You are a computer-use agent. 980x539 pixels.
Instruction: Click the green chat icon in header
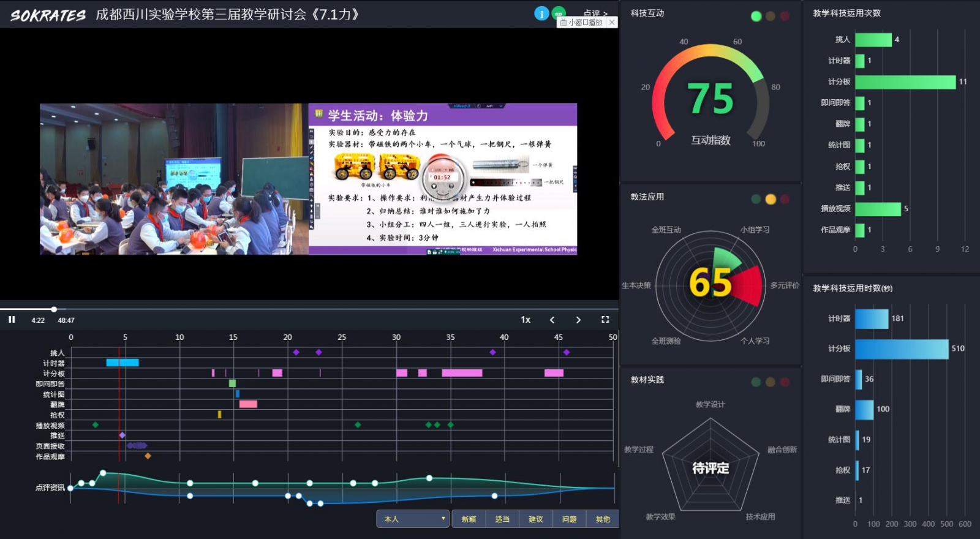tap(558, 12)
